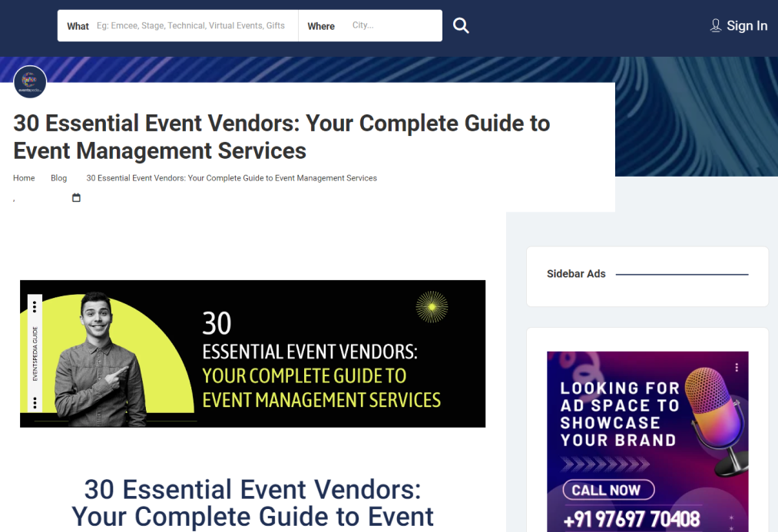Click the bottom three-dot icon on banner strip
778x532 pixels.
(35, 403)
